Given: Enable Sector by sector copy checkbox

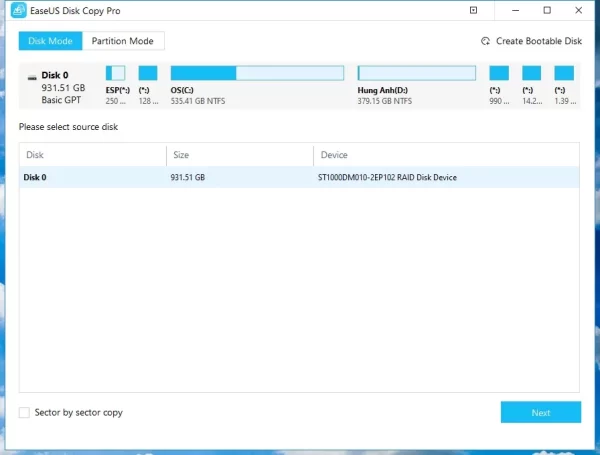Looking at the screenshot, I should (24, 413).
